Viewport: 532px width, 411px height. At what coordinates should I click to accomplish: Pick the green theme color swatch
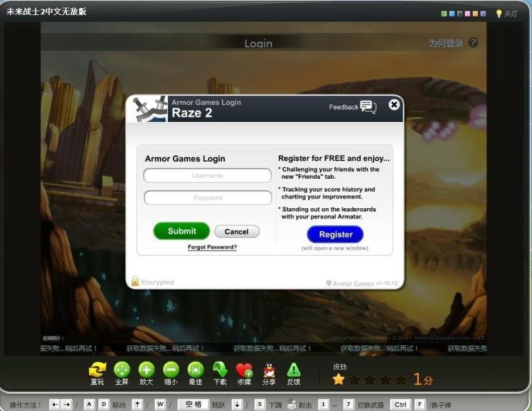coord(444,14)
